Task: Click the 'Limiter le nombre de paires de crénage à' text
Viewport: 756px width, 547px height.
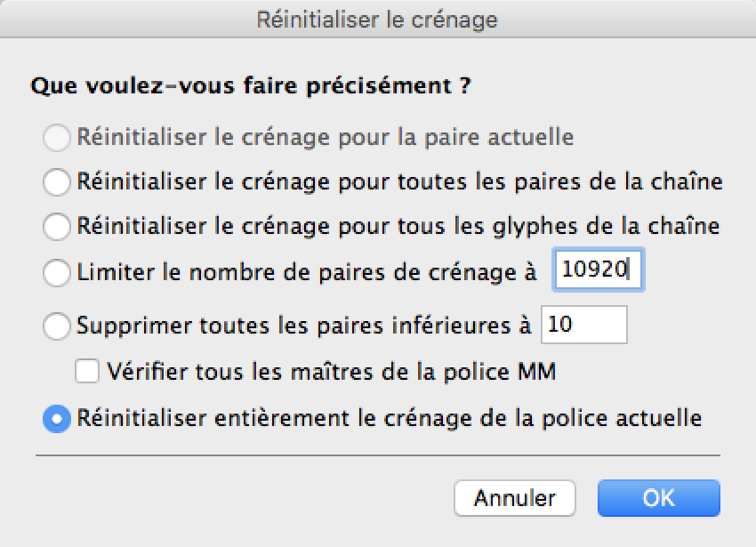Action: pos(307,272)
